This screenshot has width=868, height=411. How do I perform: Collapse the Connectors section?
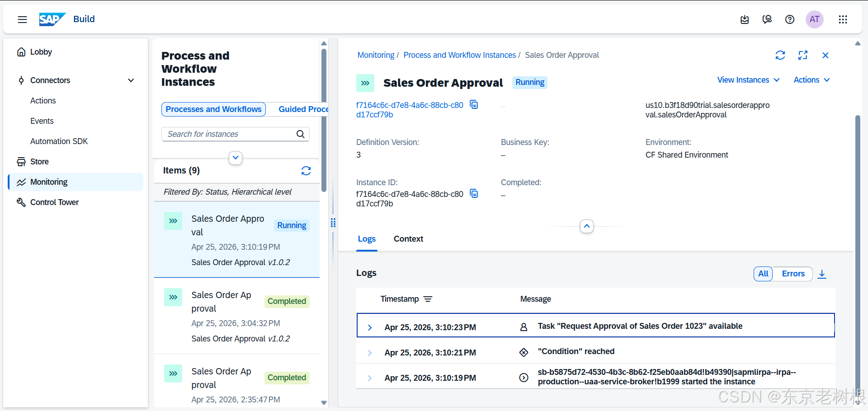(131, 80)
